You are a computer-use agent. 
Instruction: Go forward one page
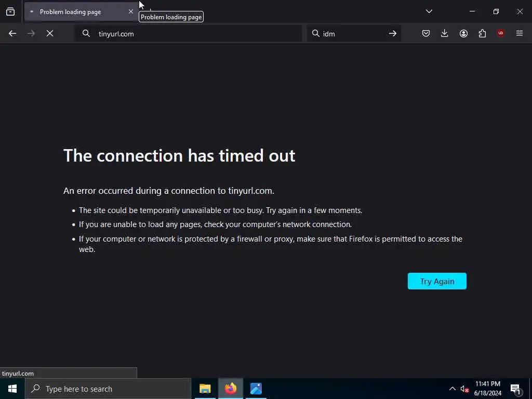point(31,33)
